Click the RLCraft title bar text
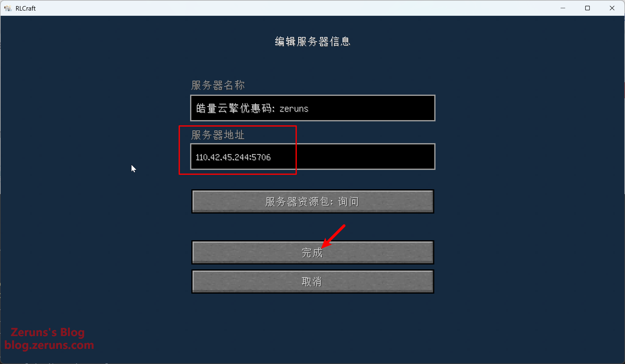 [x=26, y=8]
